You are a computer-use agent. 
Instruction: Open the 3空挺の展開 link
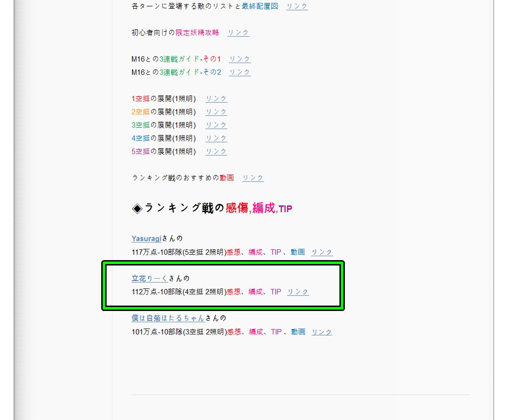pos(216,125)
